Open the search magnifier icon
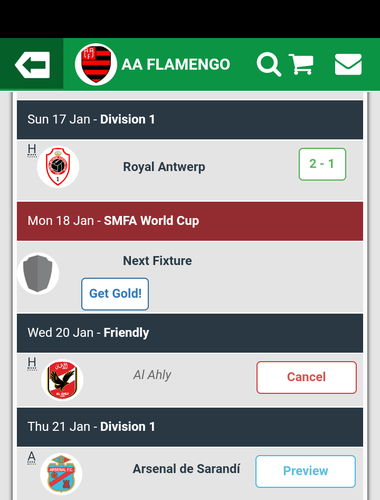This screenshot has width=380, height=500. pyautogui.click(x=269, y=64)
